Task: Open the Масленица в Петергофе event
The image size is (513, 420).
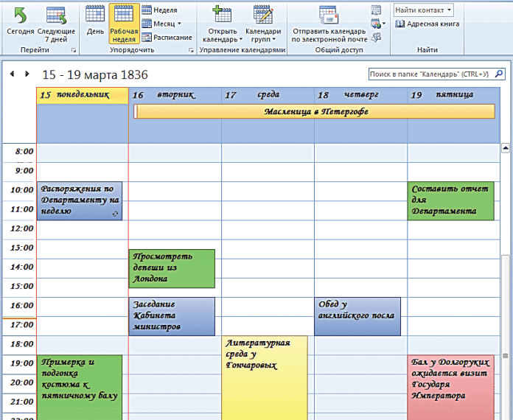Action: click(x=315, y=111)
